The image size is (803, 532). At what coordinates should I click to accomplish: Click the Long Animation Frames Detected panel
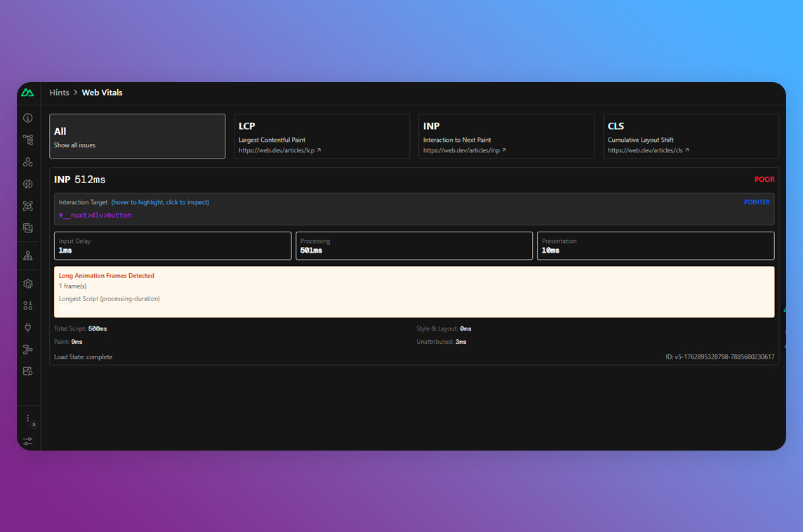tap(414, 291)
